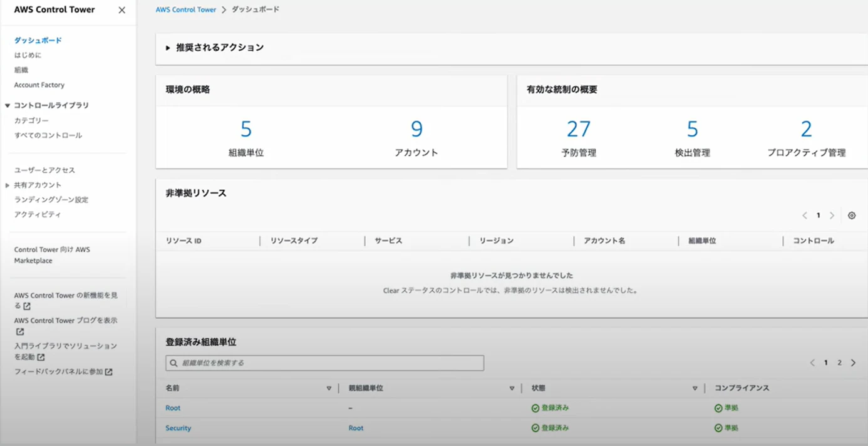Close the AWS Control Tower side navigation
Image resolution: width=868 pixels, height=446 pixels.
pos(121,10)
